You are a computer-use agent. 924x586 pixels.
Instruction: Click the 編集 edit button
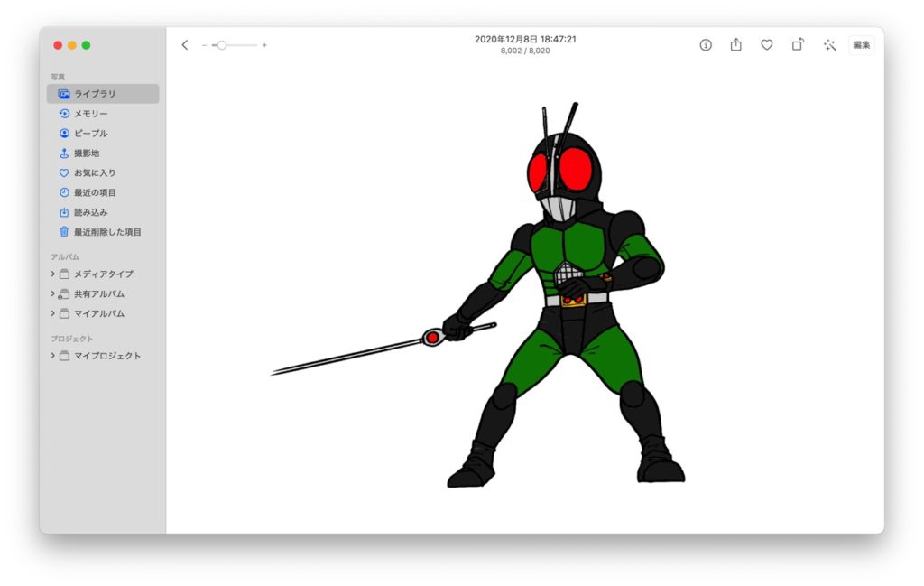[862, 45]
